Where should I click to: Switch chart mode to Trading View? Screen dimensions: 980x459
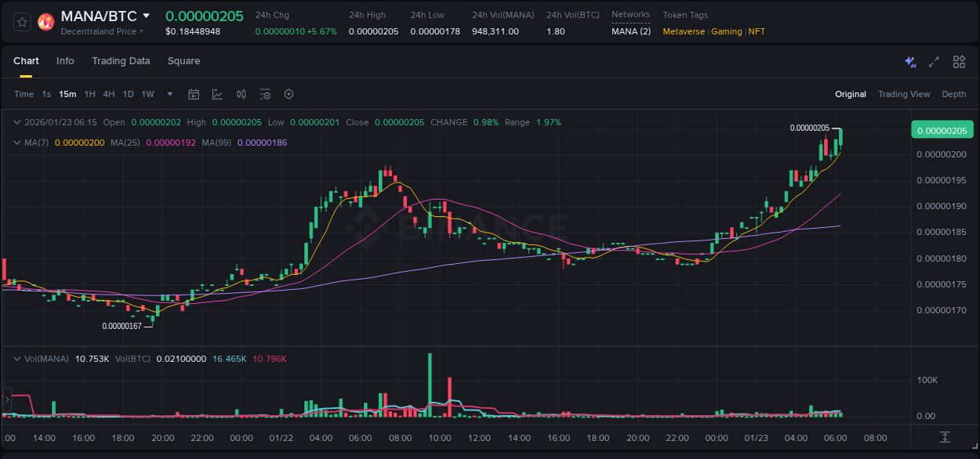(x=904, y=94)
